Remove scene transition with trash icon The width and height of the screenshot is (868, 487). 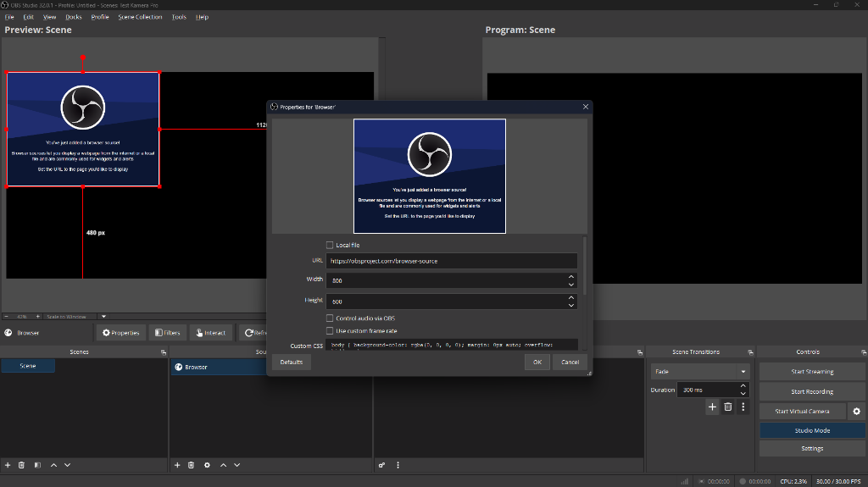(728, 407)
